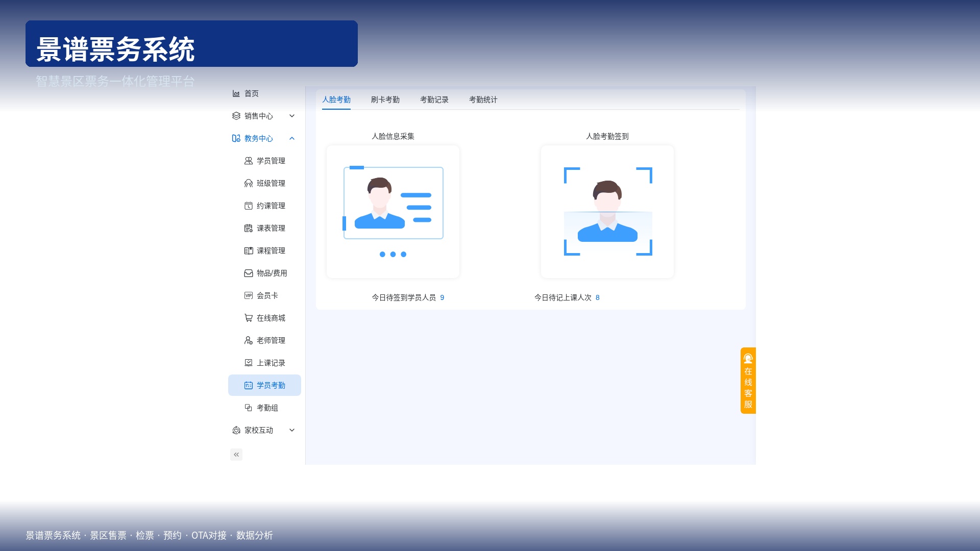Click the 上课记录 checkmark icon
The height and width of the screenshot is (551, 980).
pos(248,363)
